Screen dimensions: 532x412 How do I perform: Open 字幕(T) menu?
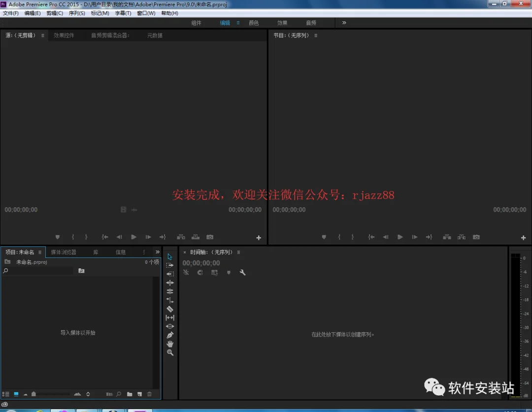(x=123, y=13)
